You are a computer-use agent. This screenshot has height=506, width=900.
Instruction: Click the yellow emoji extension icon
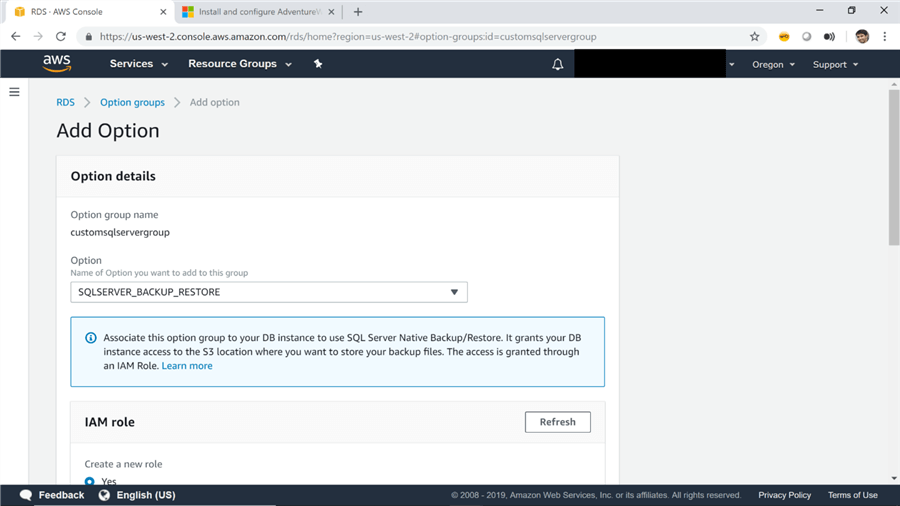[x=783, y=37]
